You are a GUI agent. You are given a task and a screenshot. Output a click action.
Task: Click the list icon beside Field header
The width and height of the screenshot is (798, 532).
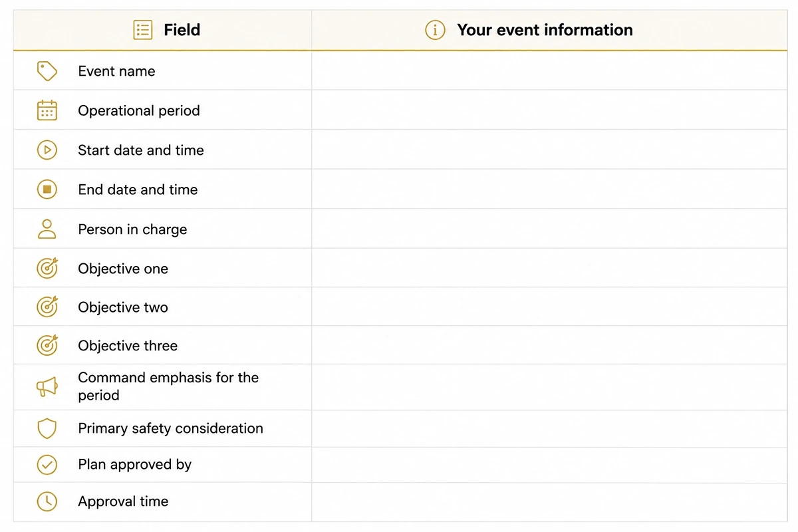(x=143, y=30)
